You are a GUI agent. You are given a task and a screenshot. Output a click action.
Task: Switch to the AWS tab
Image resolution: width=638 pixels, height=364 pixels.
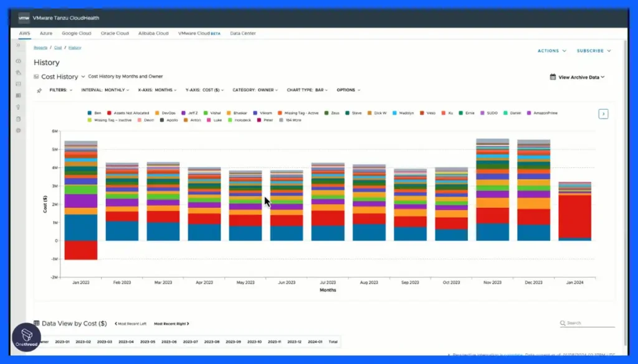point(24,34)
